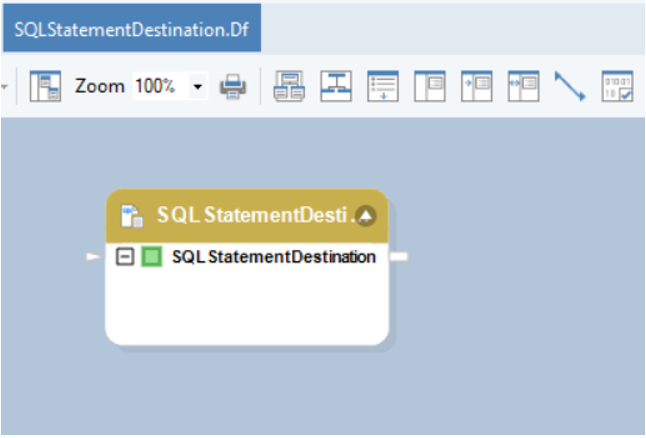The height and width of the screenshot is (438, 646).
Task: Collapse the SQL StatementDestination object box
Action: coord(366,215)
